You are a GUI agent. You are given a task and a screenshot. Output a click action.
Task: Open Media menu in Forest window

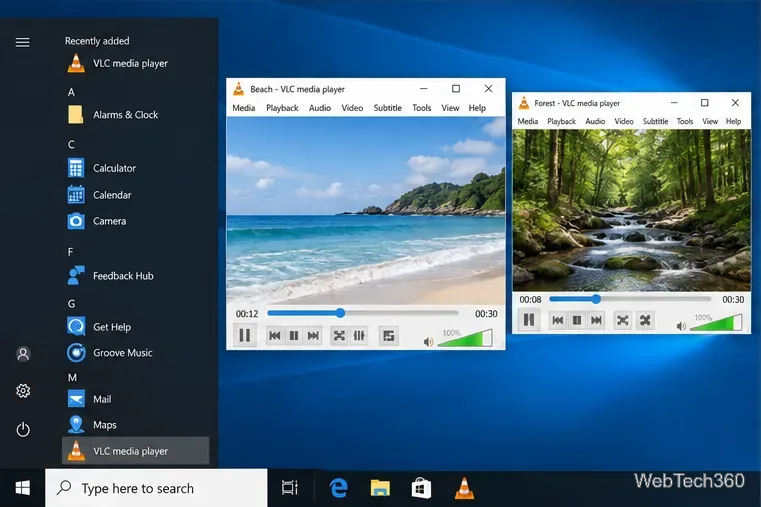tap(528, 121)
